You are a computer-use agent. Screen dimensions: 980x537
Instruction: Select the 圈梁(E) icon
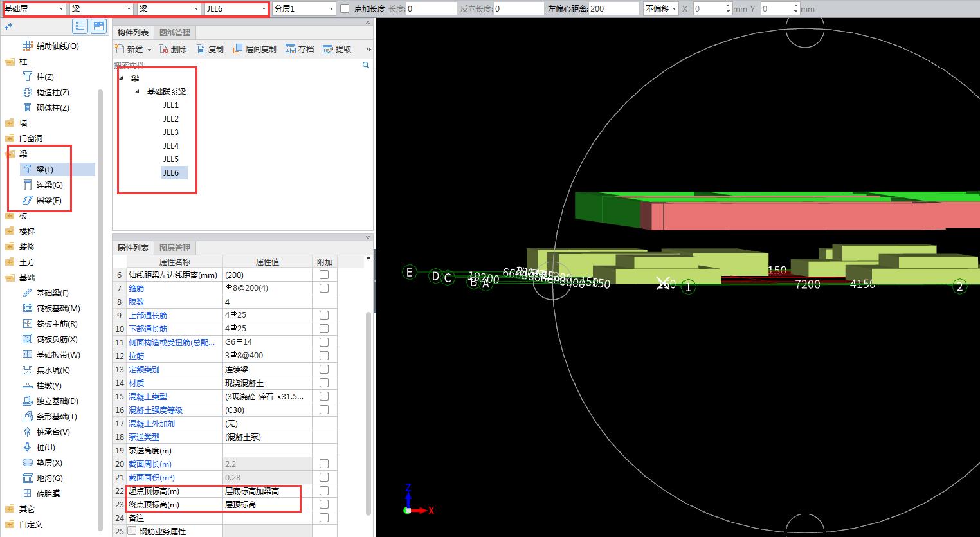[27, 200]
